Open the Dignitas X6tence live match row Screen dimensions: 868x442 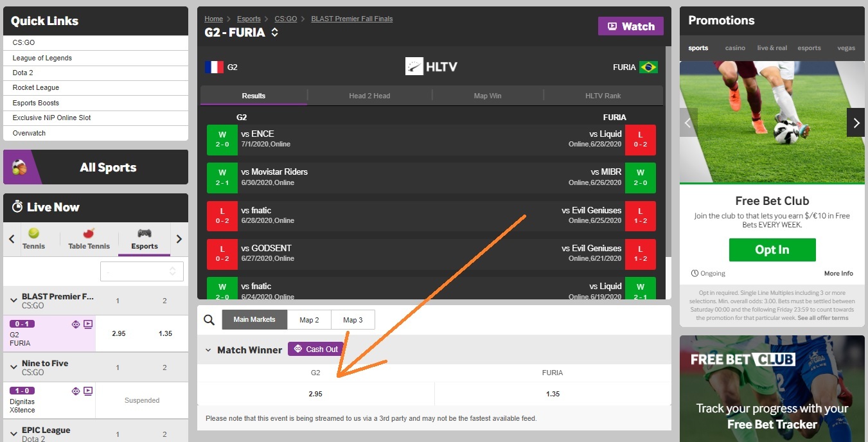click(49, 400)
